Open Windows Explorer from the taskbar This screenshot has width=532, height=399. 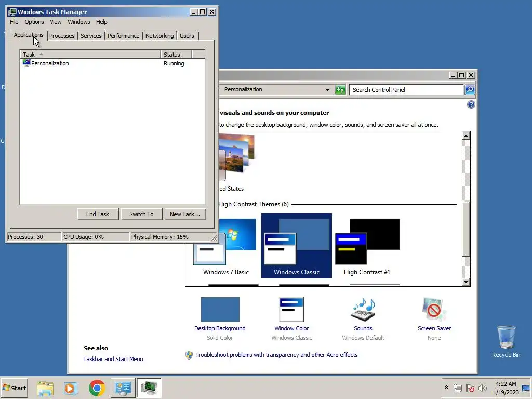point(45,388)
